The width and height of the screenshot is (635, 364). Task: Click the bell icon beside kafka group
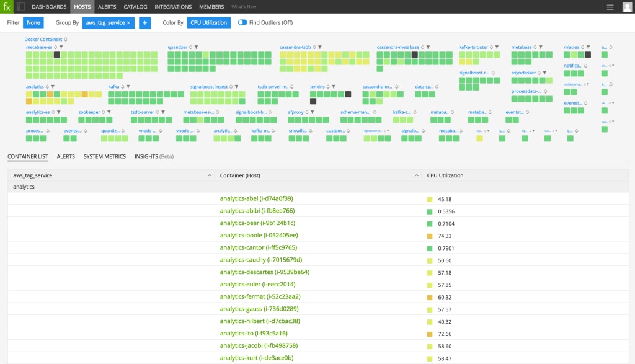[123, 87]
